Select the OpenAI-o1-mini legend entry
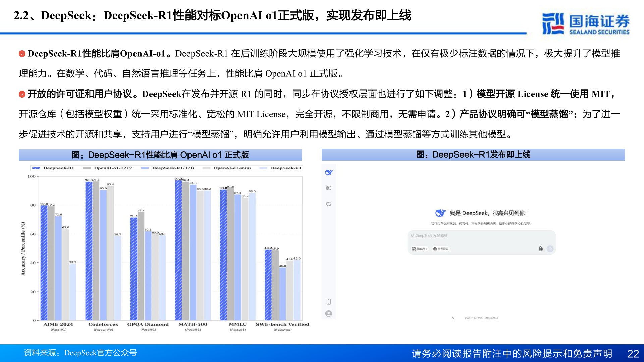Image resolution: width=644 pixels, height=362 pixels. (x=227, y=168)
